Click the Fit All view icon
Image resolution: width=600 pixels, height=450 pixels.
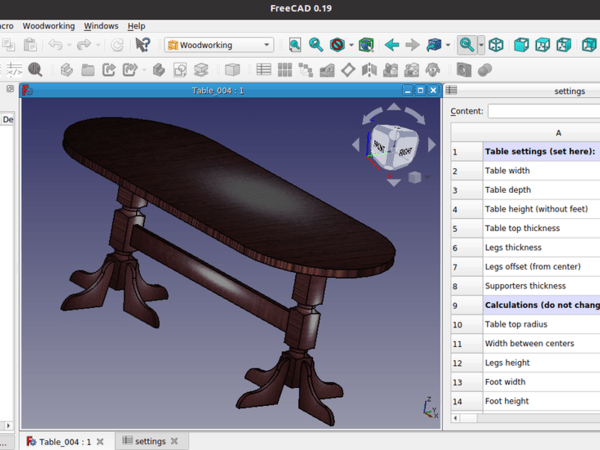click(295, 45)
